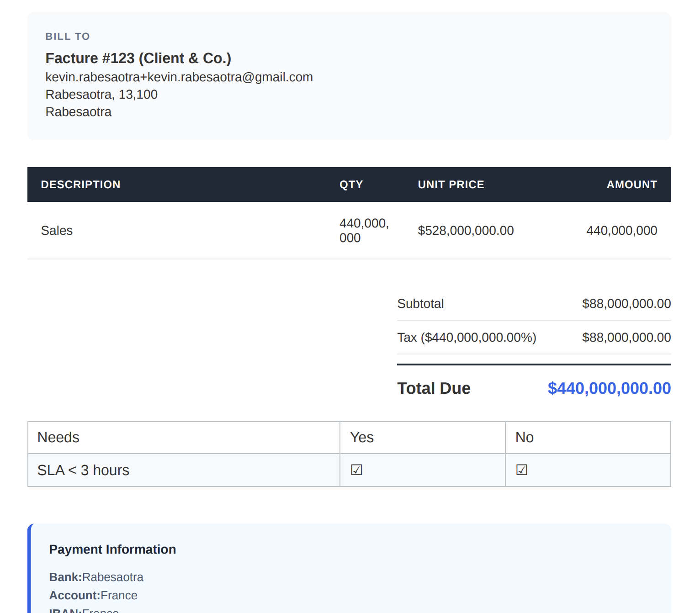
Task: Click the $528,000,000.00 unit price value
Action: click(466, 231)
